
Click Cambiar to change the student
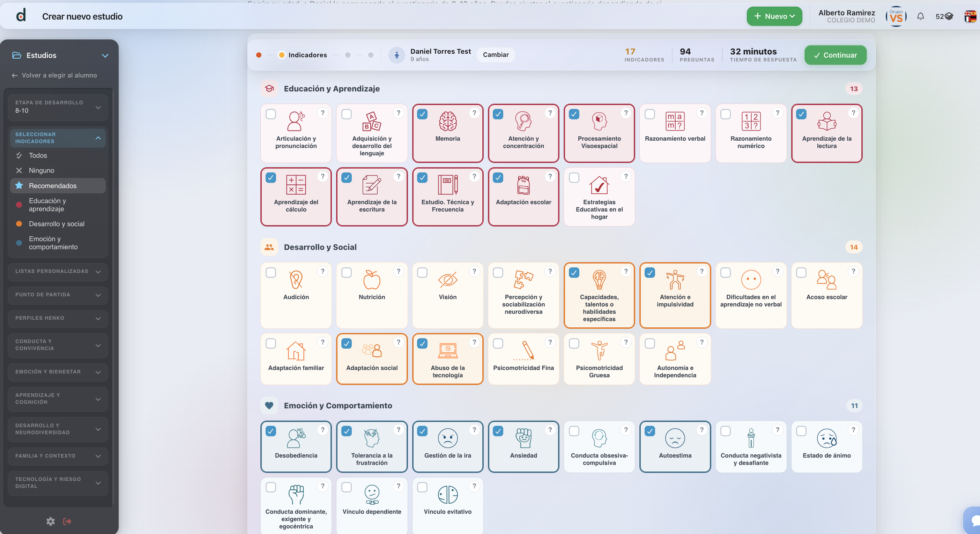click(496, 55)
